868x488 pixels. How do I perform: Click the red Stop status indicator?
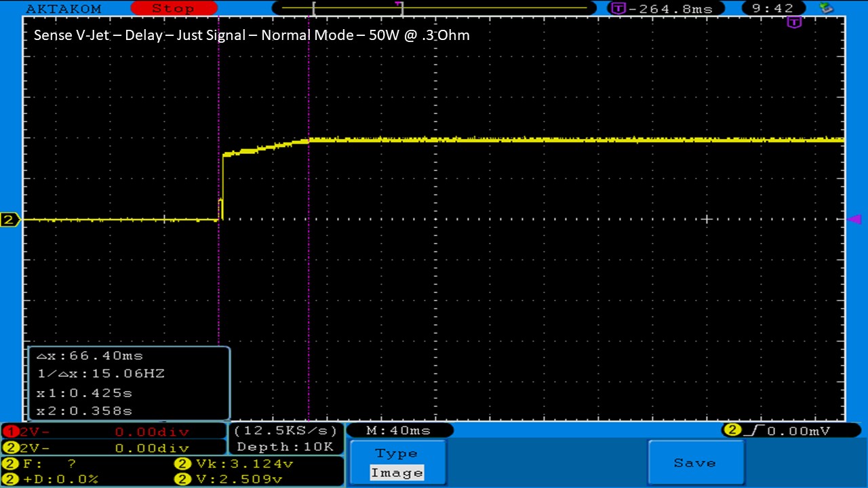click(x=174, y=8)
